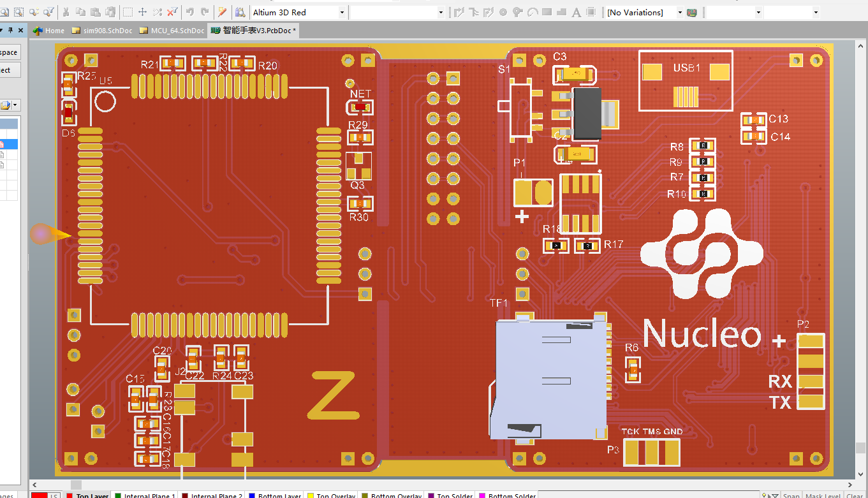Select the Top Overlay layer tab
Viewport: 868px width, 498px height.
coord(332,495)
